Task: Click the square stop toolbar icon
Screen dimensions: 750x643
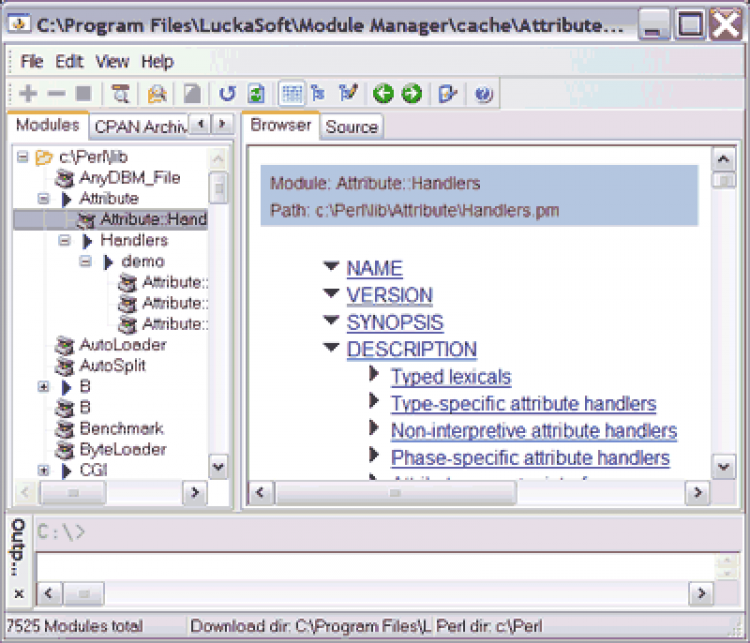Action: pyautogui.click(x=84, y=93)
